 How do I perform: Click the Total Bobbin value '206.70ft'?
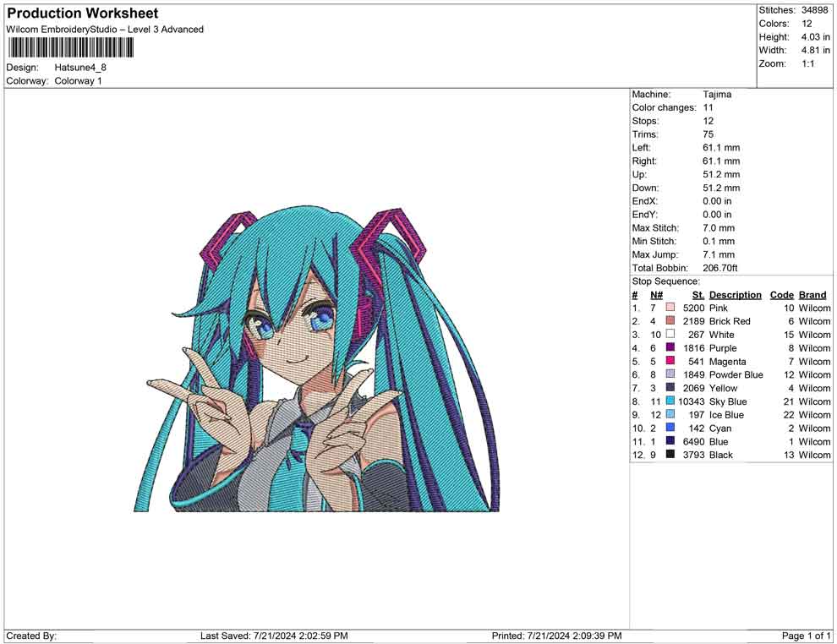(720, 268)
